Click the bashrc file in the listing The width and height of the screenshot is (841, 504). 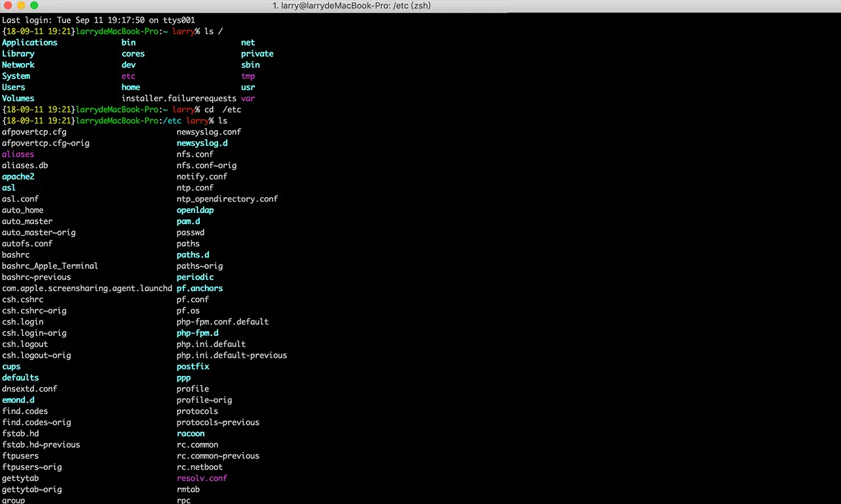(15, 254)
